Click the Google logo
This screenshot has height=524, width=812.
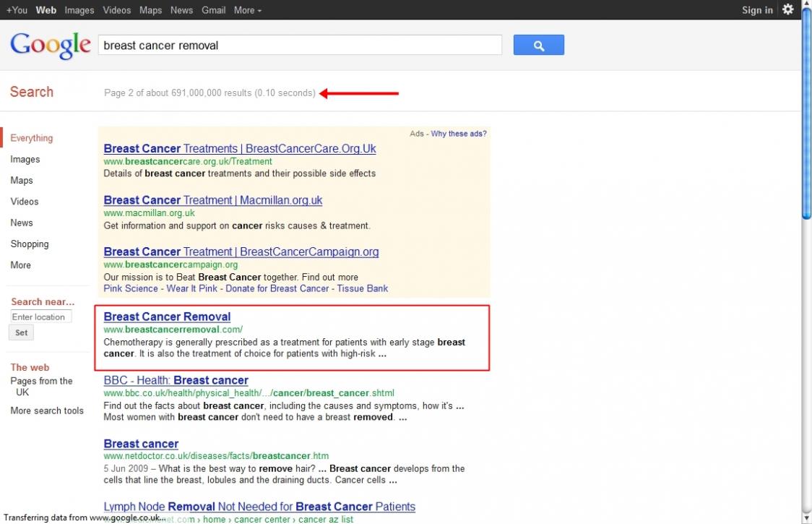tap(51, 45)
